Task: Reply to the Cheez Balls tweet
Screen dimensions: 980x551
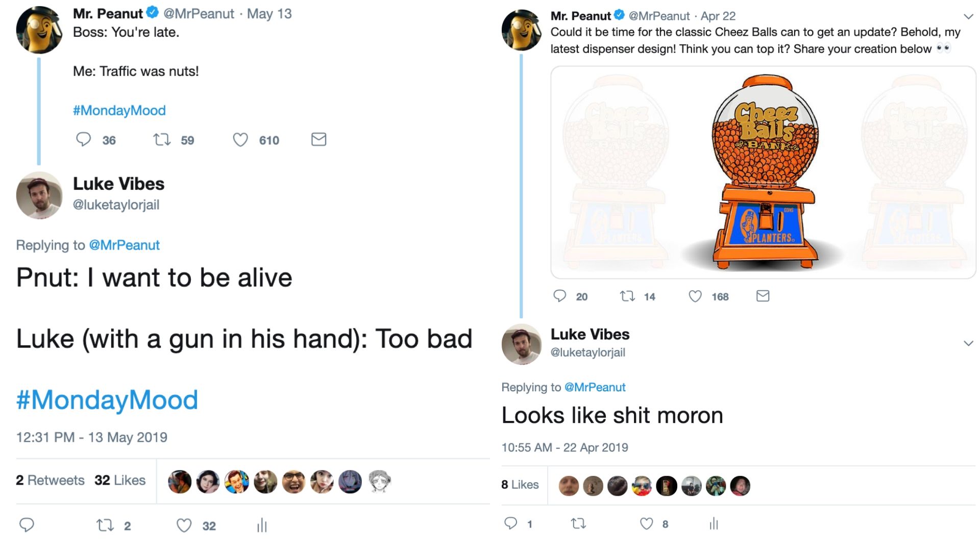Action: pyautogui.click(x=560, y=296)
